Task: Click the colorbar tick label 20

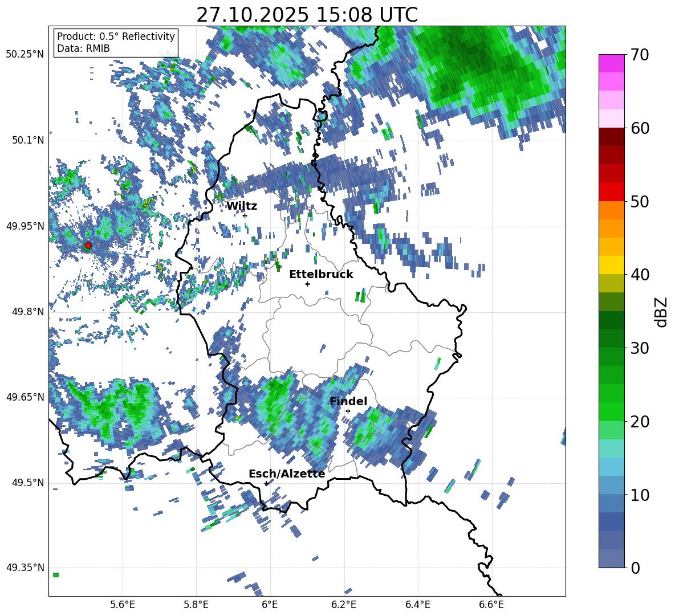Action: point(640,422)
